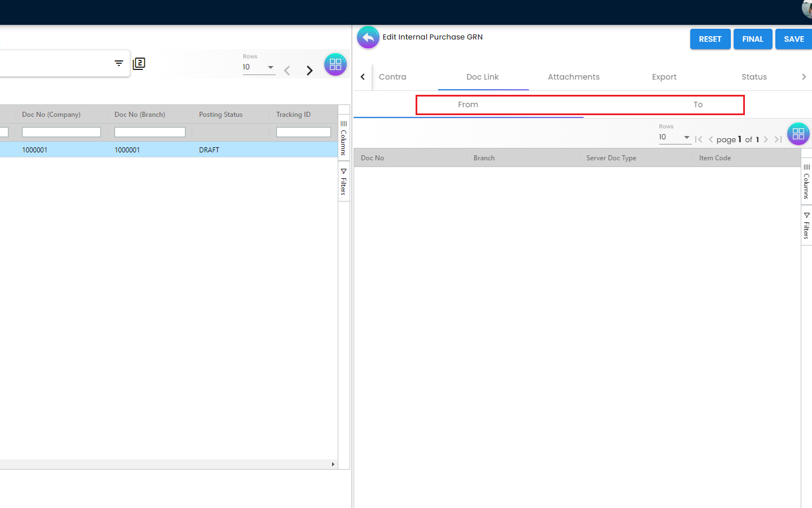The image size is (812, 508).
Task: Switch to the Attachments tab
Action: point(573,77)
